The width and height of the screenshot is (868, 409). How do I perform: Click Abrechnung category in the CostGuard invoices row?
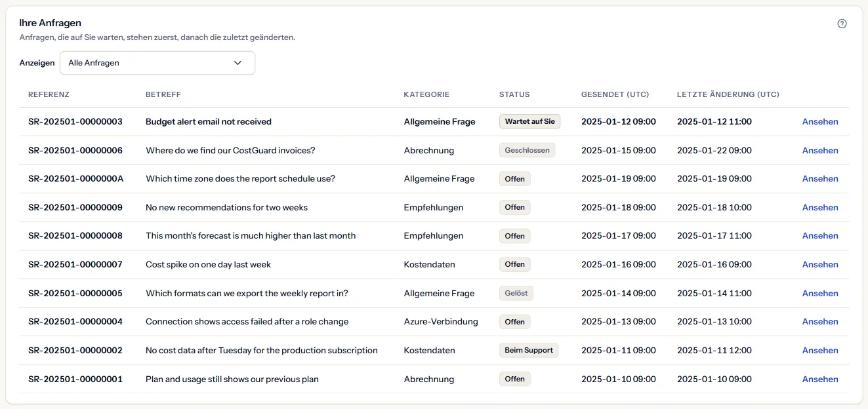(x=429, y=150)
